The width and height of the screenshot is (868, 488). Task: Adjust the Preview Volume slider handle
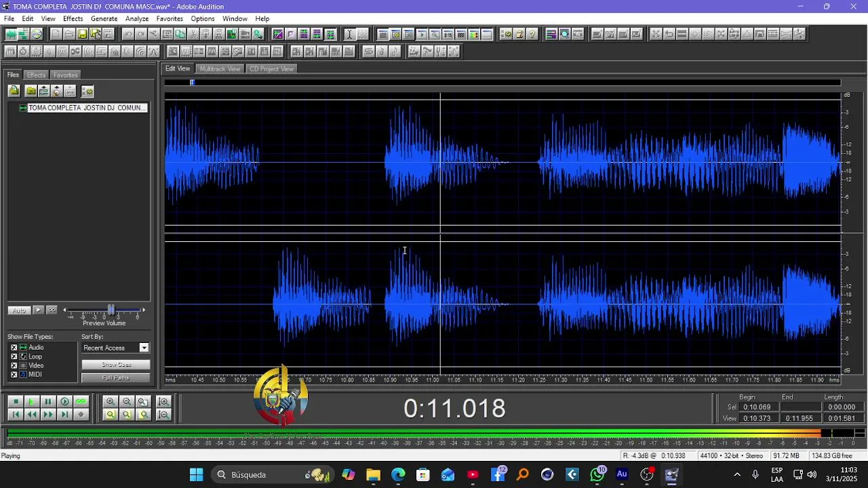tap(111, 310)
